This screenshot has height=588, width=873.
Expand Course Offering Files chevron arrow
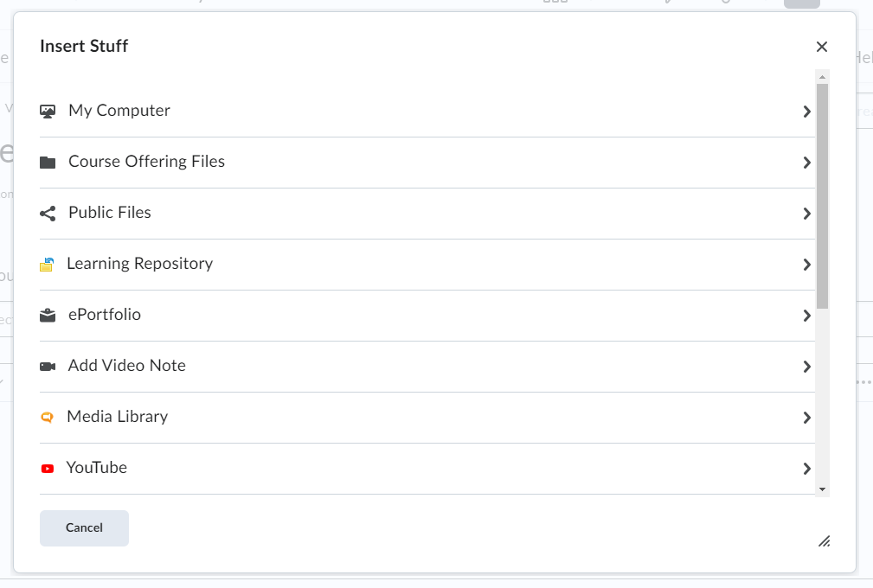pos(806,163)
